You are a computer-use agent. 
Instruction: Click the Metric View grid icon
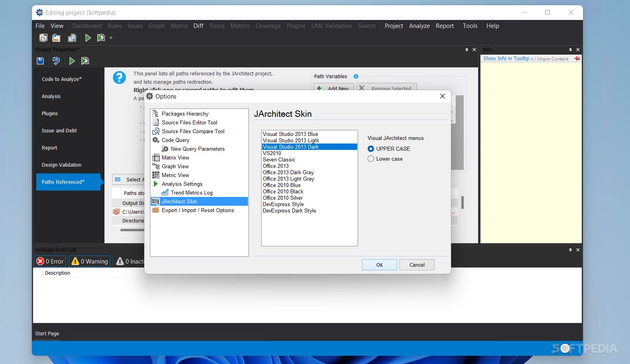156,175
